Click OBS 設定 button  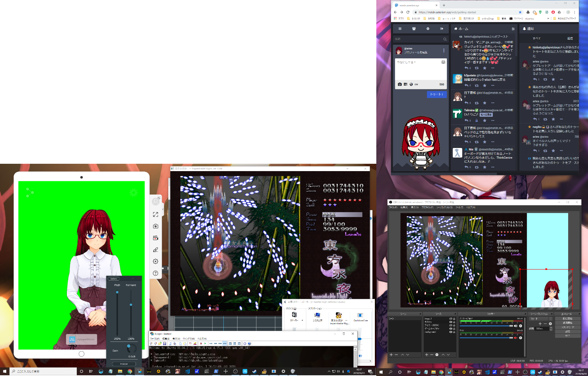click(567, 331)
